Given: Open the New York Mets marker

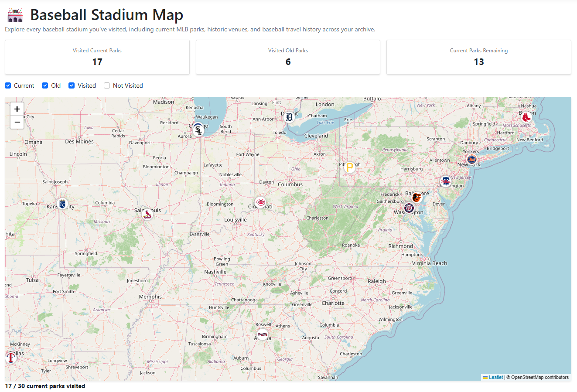Looking at the screenshot, I should [471, 159].
